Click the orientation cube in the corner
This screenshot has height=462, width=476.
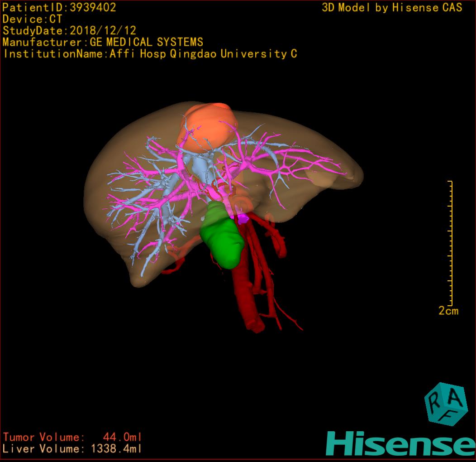click(x=446, y=404)
